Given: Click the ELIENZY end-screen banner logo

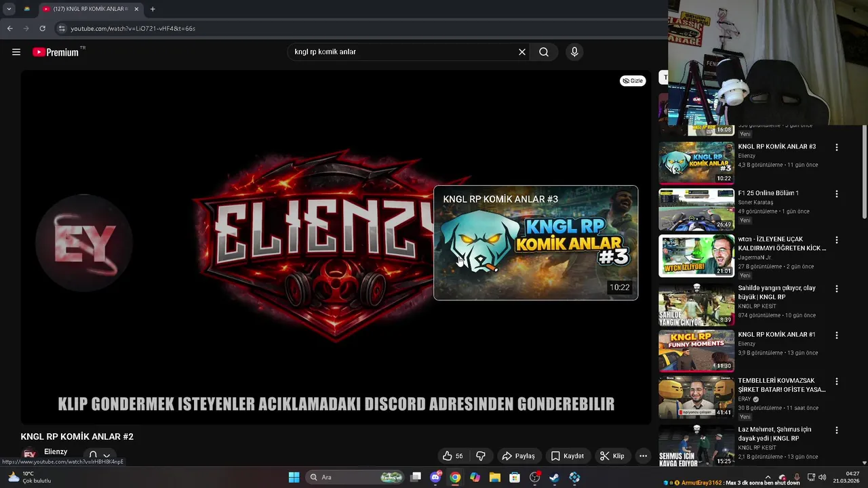Looking at the screenshot, I should click(x=324, y=244).
